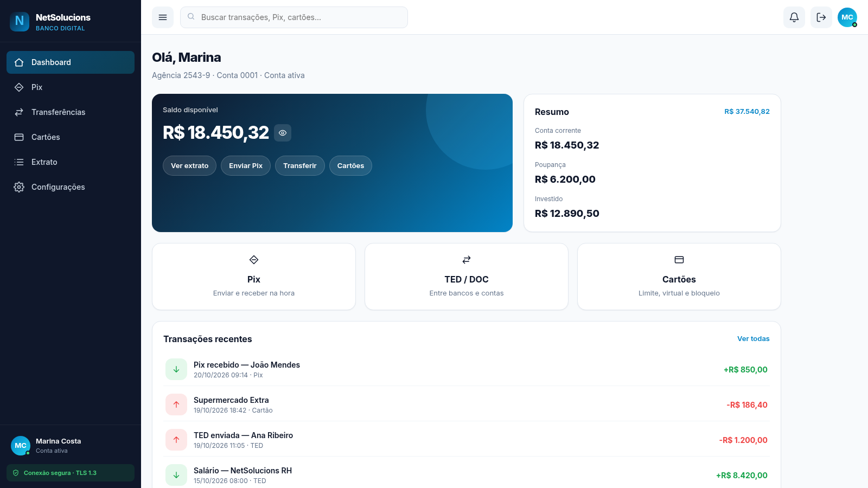Collapse sidebar with the hamburger menu icon
This screenshot has width=868, height=488.
coord(163,17)
